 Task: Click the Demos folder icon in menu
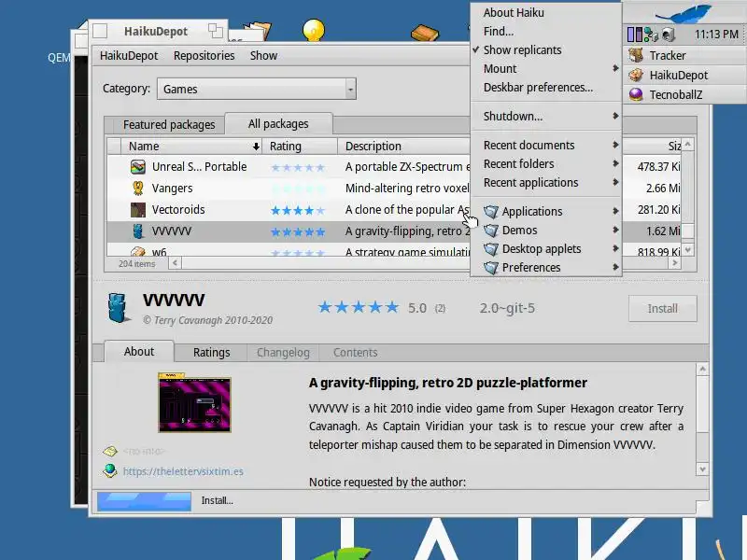(x=491, y=231)
